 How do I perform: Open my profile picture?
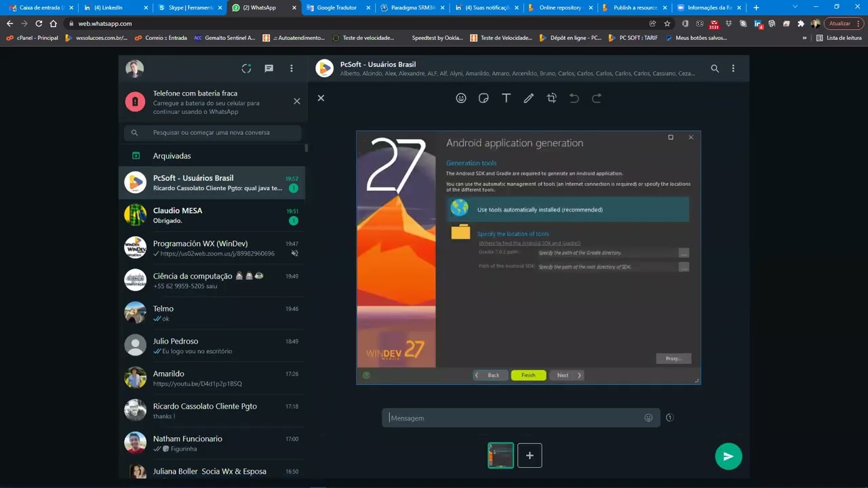135,68
